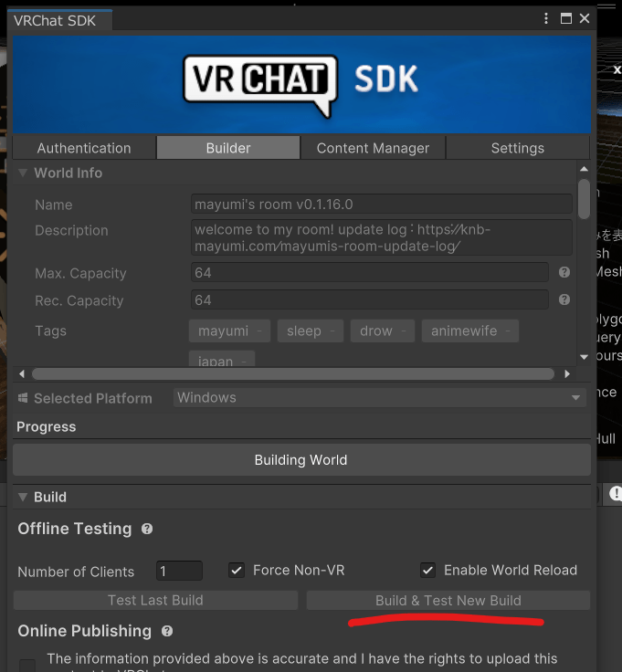Collapse the Build section
Viewport: 622px width, 672px height.
(x=24, y=497)
